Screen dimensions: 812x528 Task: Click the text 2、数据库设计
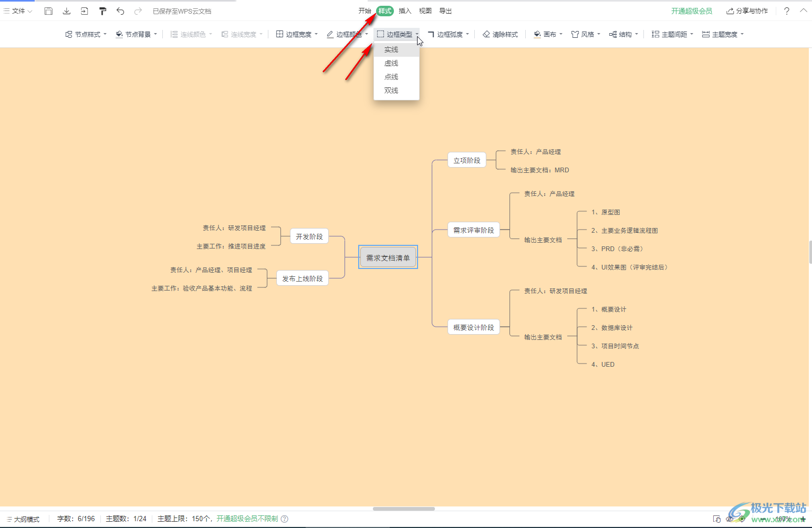coord(612,328)
